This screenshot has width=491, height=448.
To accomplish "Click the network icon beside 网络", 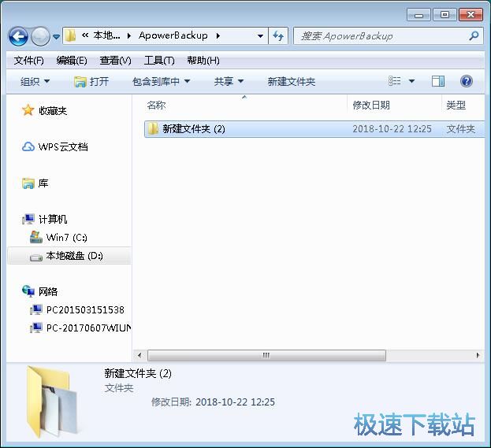I will (x=28, y=291).
